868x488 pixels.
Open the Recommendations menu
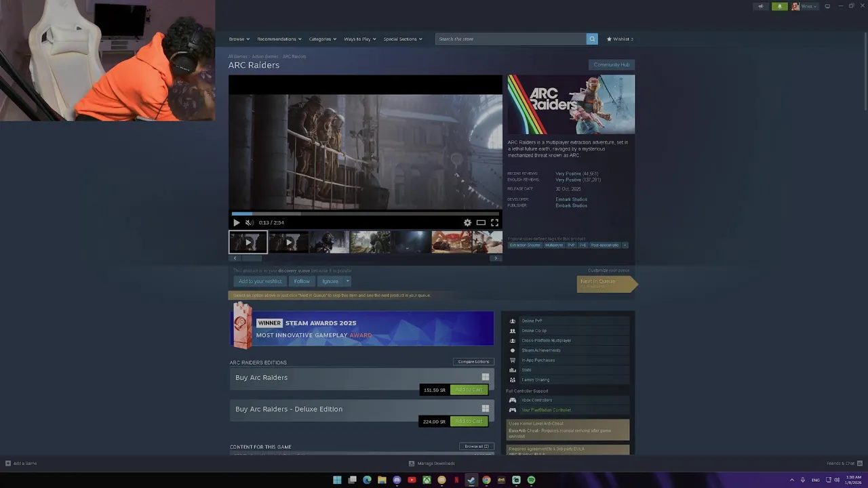(279, 39)
